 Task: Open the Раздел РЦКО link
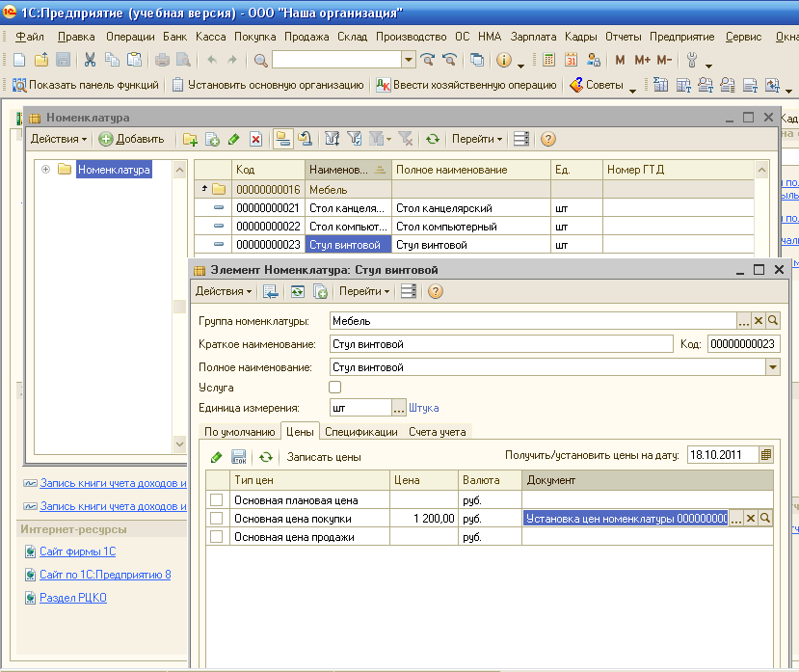73,598
